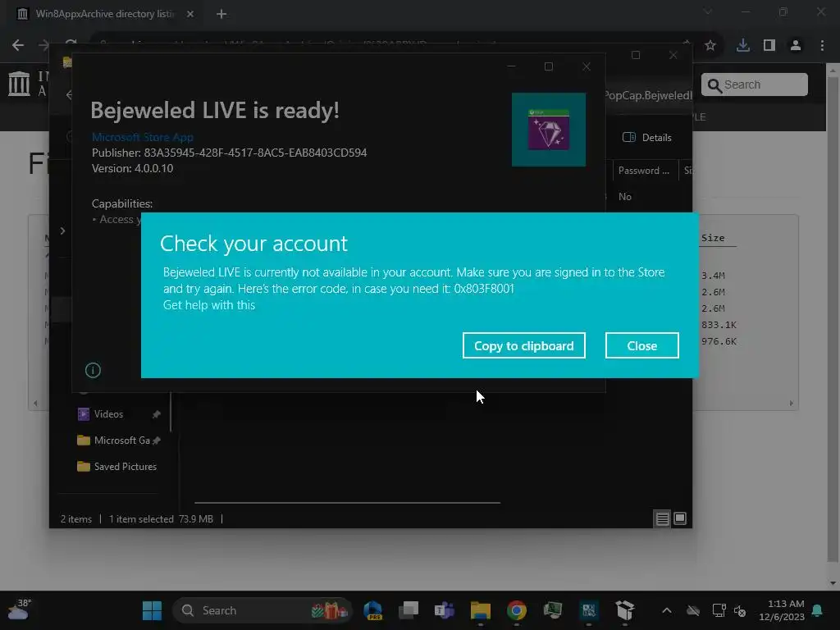Click taskbar Search box
The height and width of the screenshot is (630, 840).
pyautogui.click(x=262, y=610)
